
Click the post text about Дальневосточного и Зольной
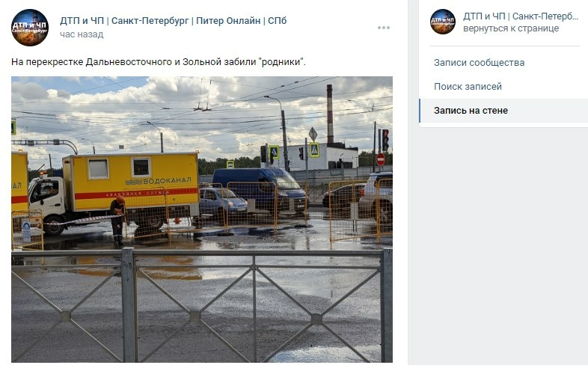[159, 62]
